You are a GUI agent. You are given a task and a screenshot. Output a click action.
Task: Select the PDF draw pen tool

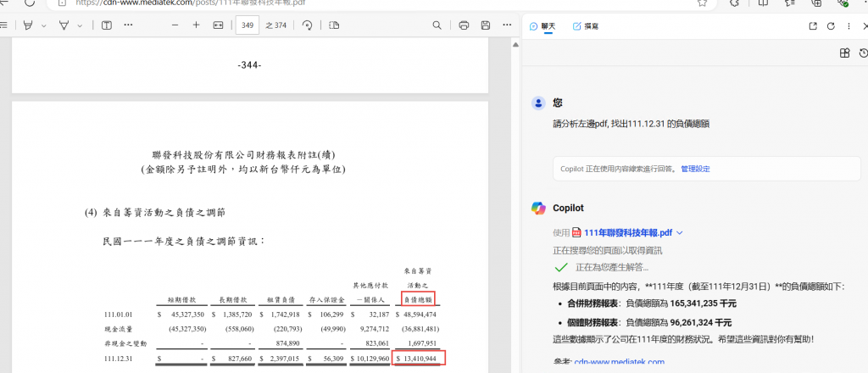click(64, 25)
